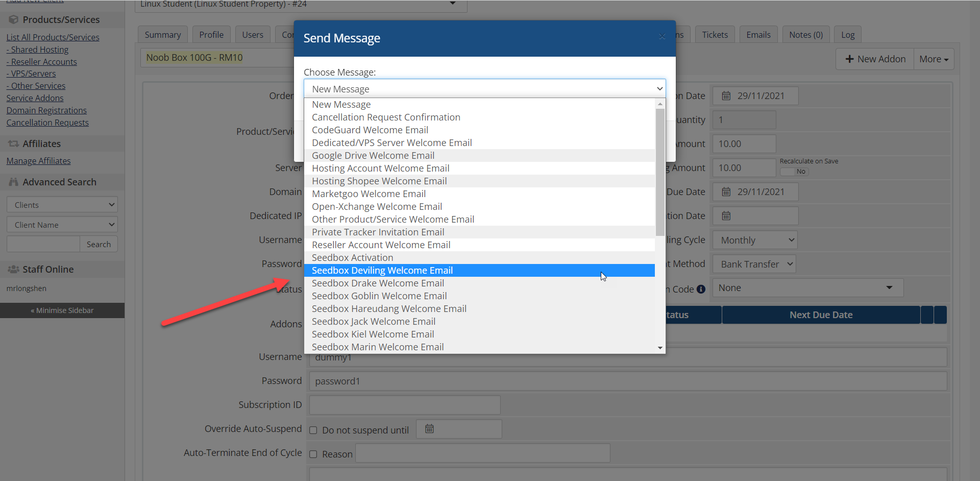
Task: Choose Dedicated/VPS Server Welcome Email
Action: pos(480,143)
